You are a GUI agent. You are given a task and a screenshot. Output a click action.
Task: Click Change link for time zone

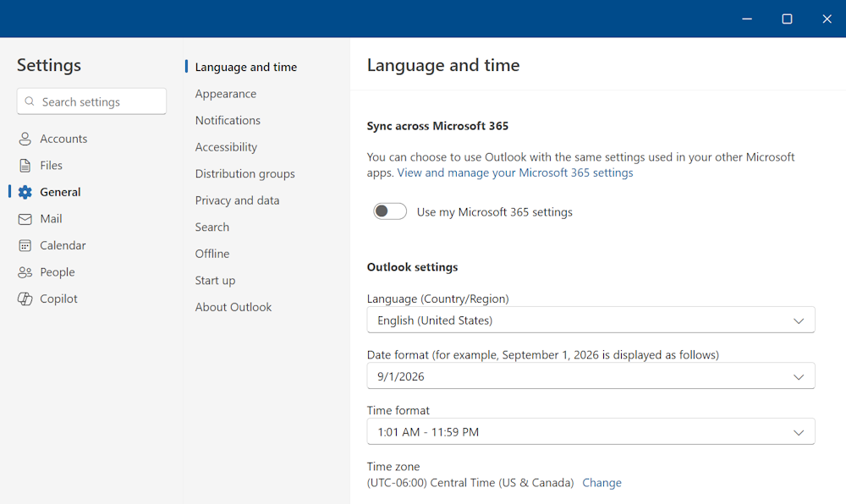point(602,483)
